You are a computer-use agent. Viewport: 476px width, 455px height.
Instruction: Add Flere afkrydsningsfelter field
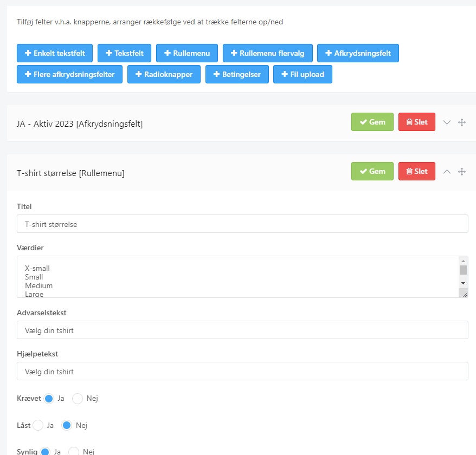click(69, 74)
